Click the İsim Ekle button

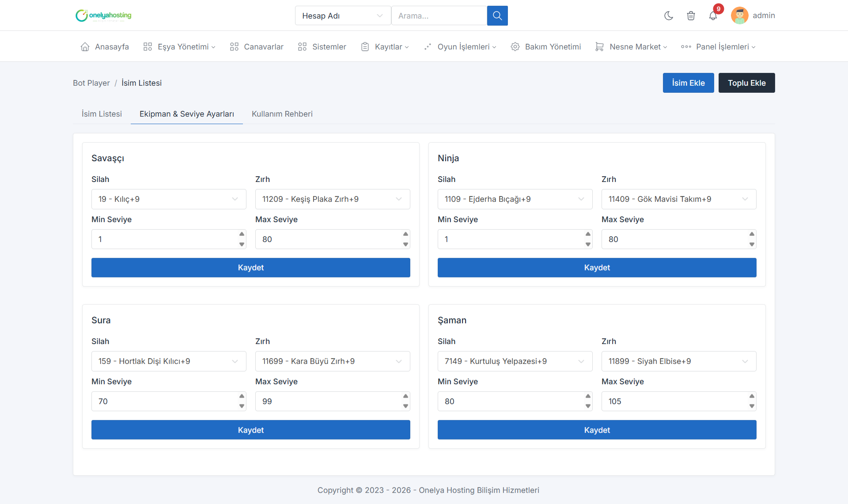pyautogui.click(x=688, y=83)
